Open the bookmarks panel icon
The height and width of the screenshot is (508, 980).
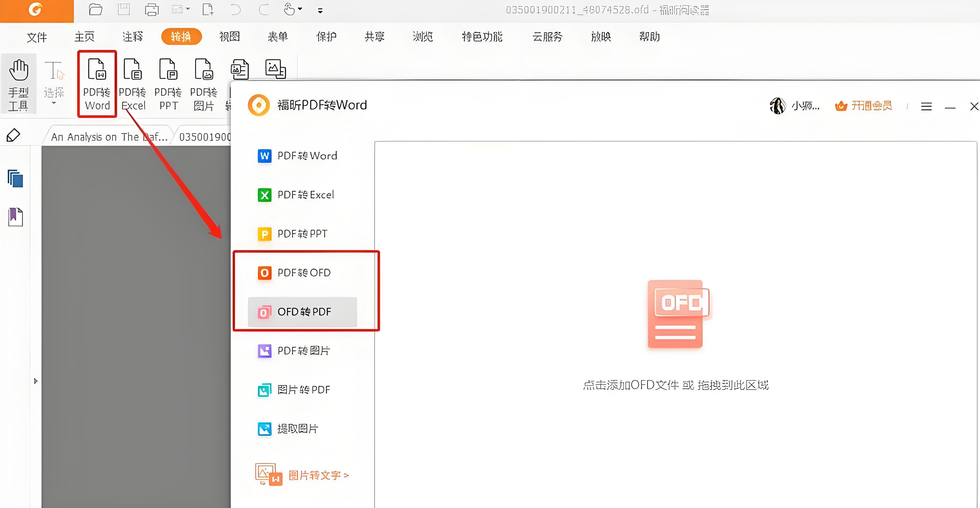click(16, 217)
